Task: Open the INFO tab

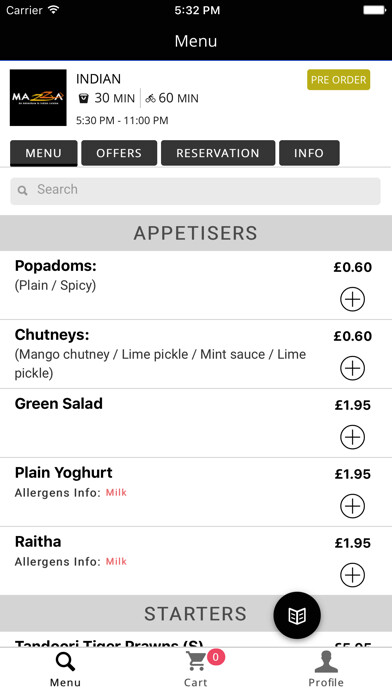Action: (x=309, y=153)
